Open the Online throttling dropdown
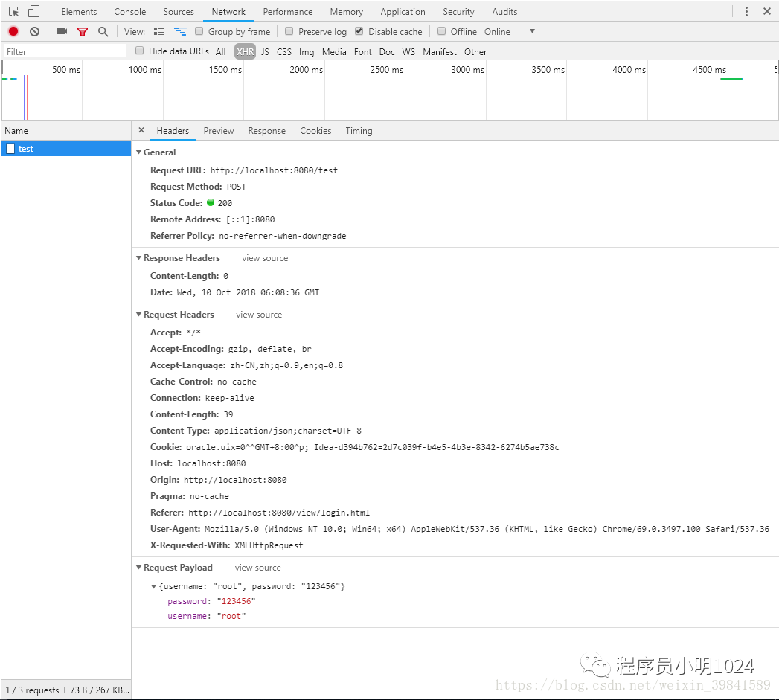 (510, 32)
